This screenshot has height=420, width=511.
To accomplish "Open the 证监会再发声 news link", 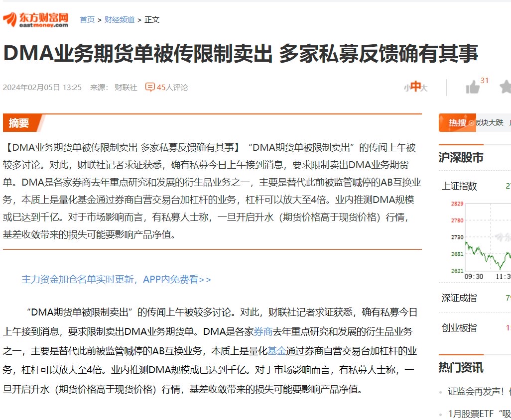I will click(x=479, y=391).
